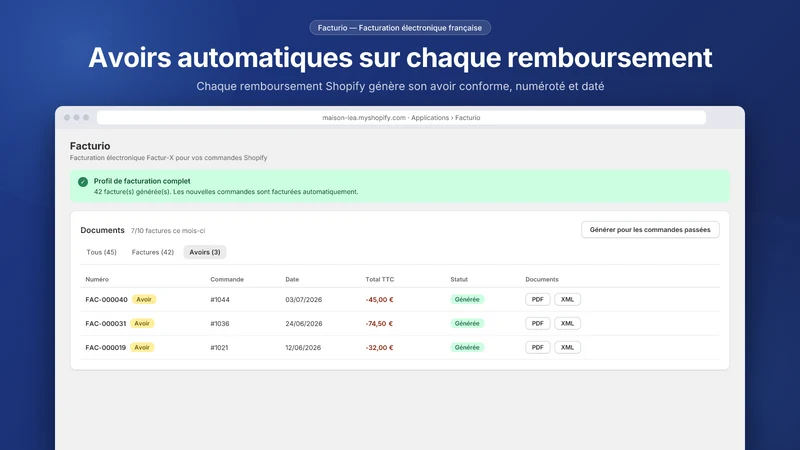Download the XML for FAC-000040
Image resolution: width=800 pixels, height=450 pixels.
[567, 299]
